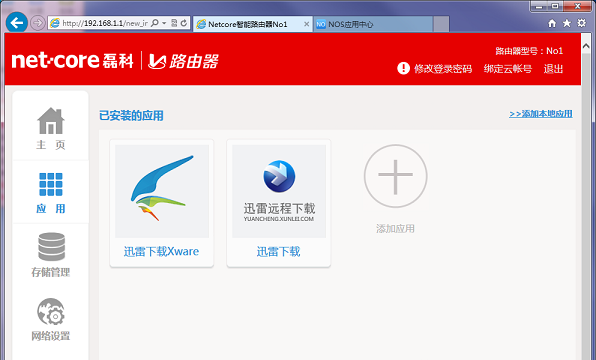Open 修改登录密码 link

(x=443, y=69)
